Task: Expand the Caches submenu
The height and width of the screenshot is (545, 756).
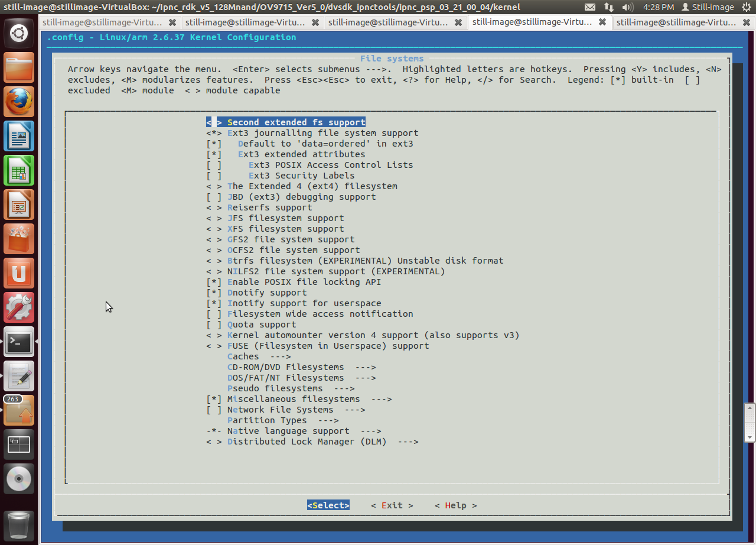Action: 259,356
